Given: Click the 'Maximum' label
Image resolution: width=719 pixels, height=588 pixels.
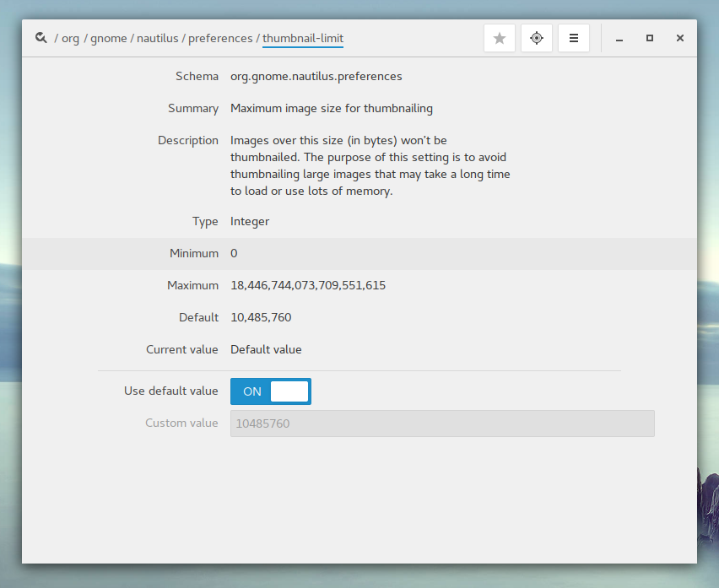Looking at the screenshot, I should 192,285.
